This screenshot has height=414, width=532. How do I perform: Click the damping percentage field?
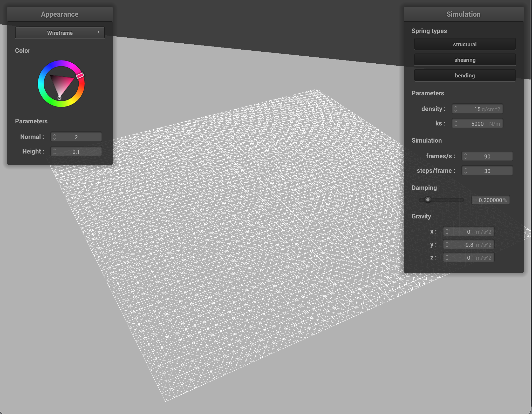491,200
